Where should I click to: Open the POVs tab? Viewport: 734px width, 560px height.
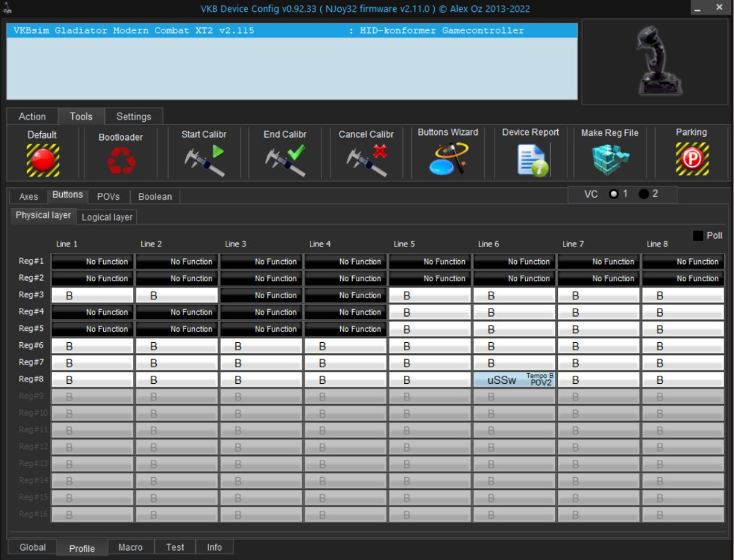108,197
